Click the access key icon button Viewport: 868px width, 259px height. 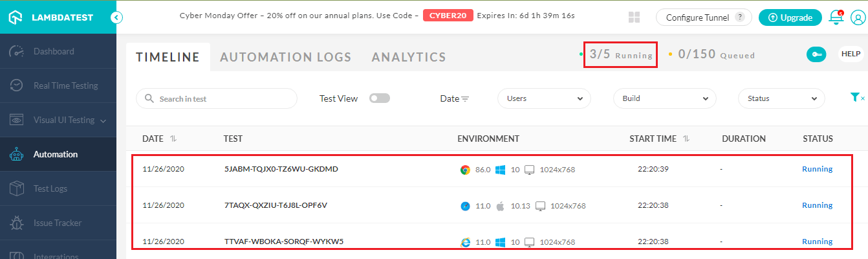(x=816, y=54)
